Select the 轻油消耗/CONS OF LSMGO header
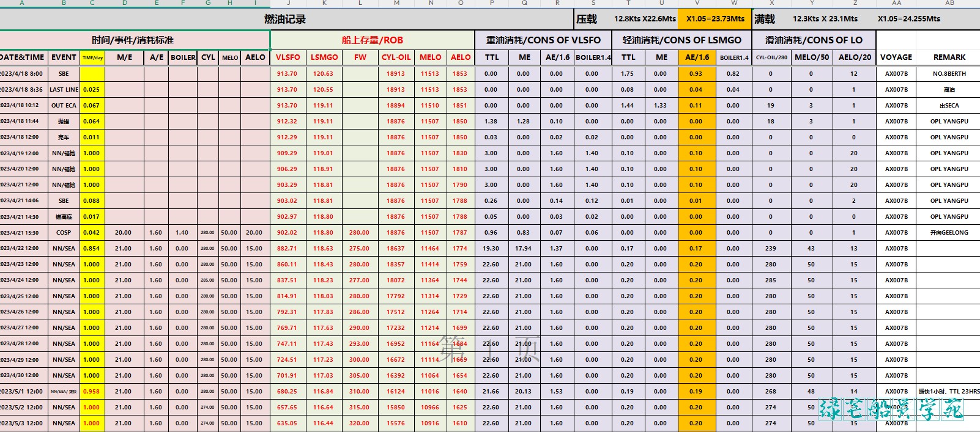980x432 pixels. coord(681,40)
